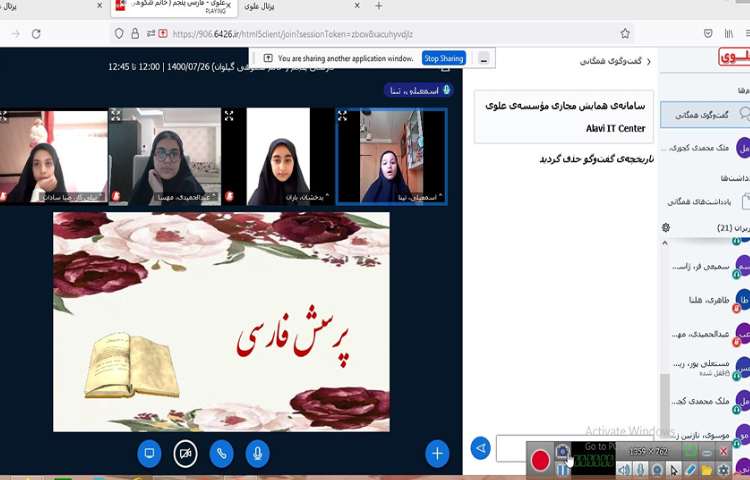
Task: Open the عبدالحمیدی، مهسا webcam name dropdown
Action: pyautogui.click(x=188, y=197)
